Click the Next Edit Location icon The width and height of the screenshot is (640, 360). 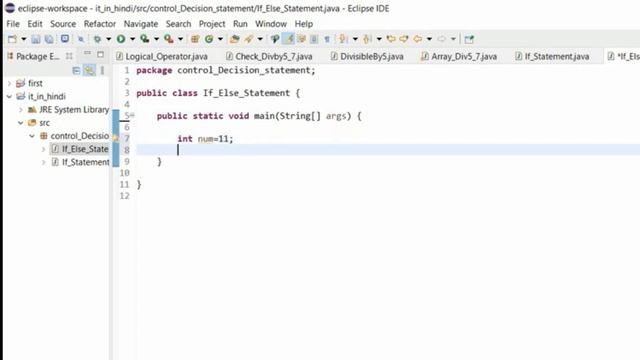point(404,39)
